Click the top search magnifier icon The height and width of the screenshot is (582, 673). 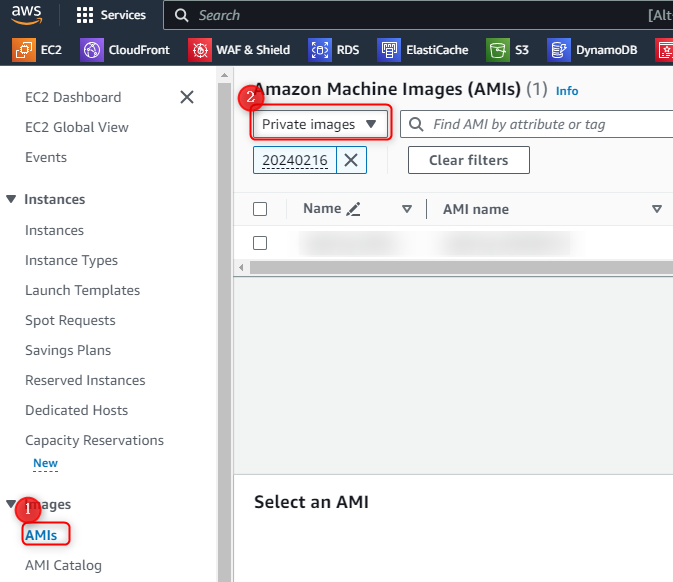(181, 15)
